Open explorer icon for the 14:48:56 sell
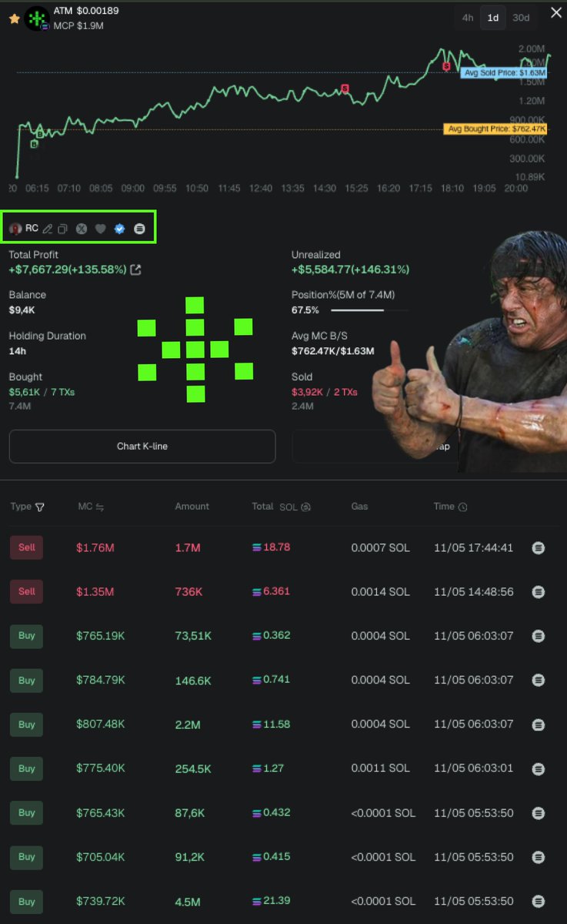The image size is (567, 924). pyautogui.click(x=539, y=592)
